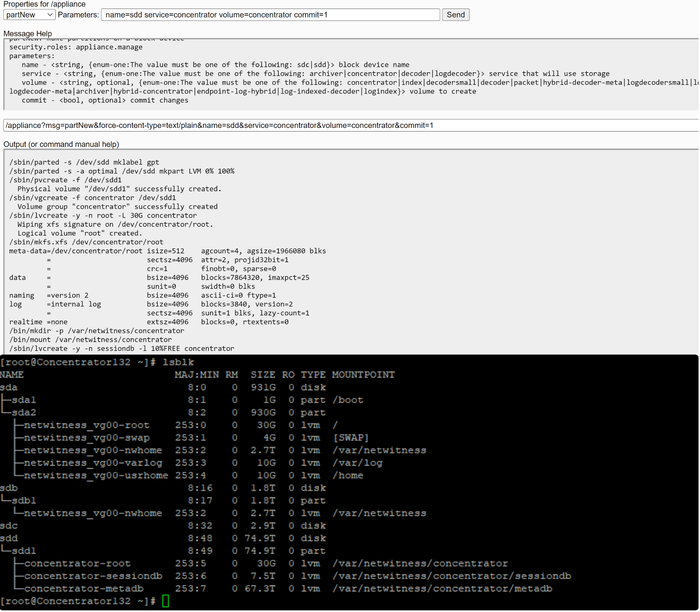Select the concentrator-sessiondb row in terminal
The image size is (700, 612).
coord(93,576)
